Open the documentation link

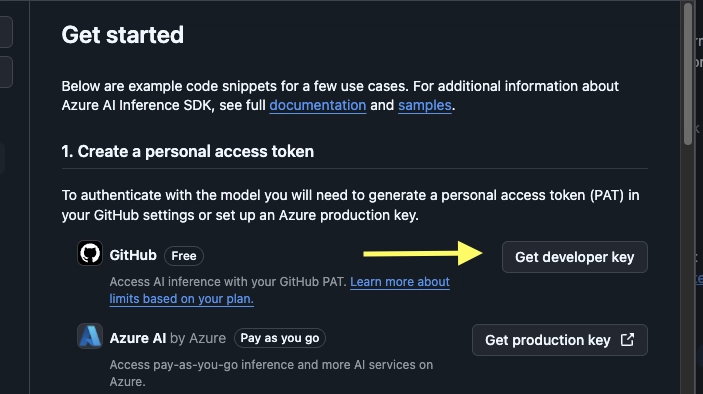tap(318, 105)
